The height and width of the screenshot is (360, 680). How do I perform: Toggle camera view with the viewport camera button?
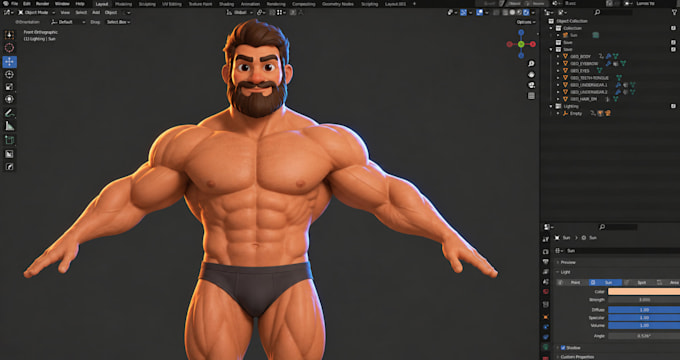[x=531, y=85]
